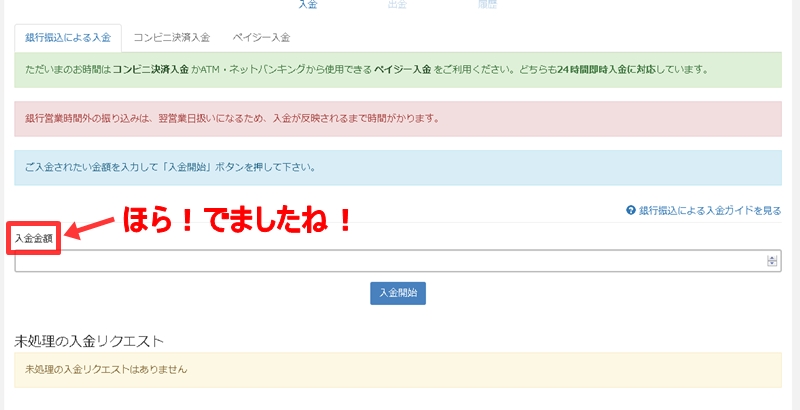800x410 pixels.
Task: Click 未処理の入金リクエストはありません message
Action: pos(106,369)
